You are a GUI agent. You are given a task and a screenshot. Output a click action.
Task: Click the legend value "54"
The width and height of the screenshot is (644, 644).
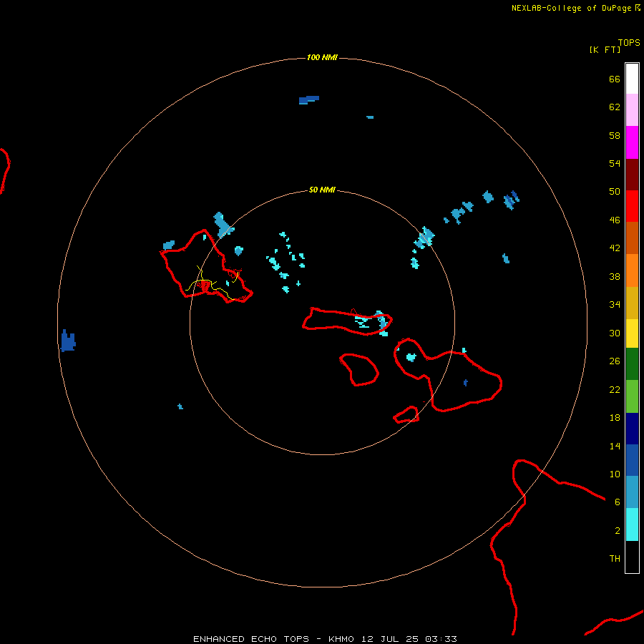615,163
